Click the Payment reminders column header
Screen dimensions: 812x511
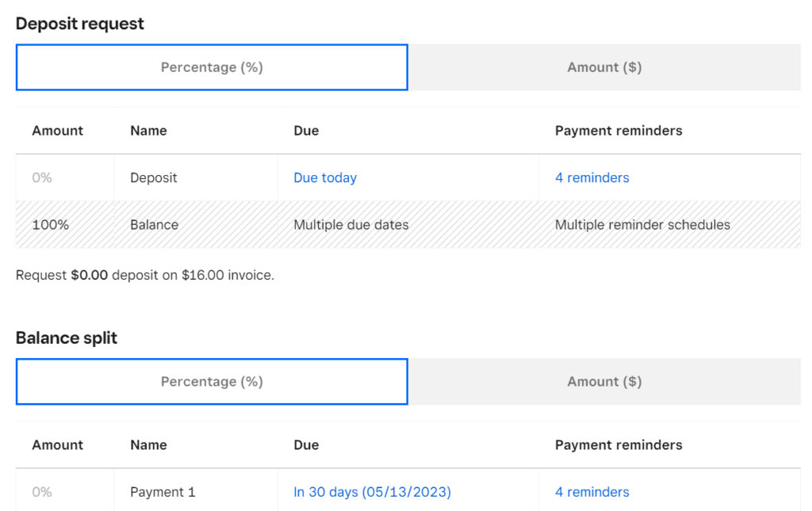click(619, 130)
